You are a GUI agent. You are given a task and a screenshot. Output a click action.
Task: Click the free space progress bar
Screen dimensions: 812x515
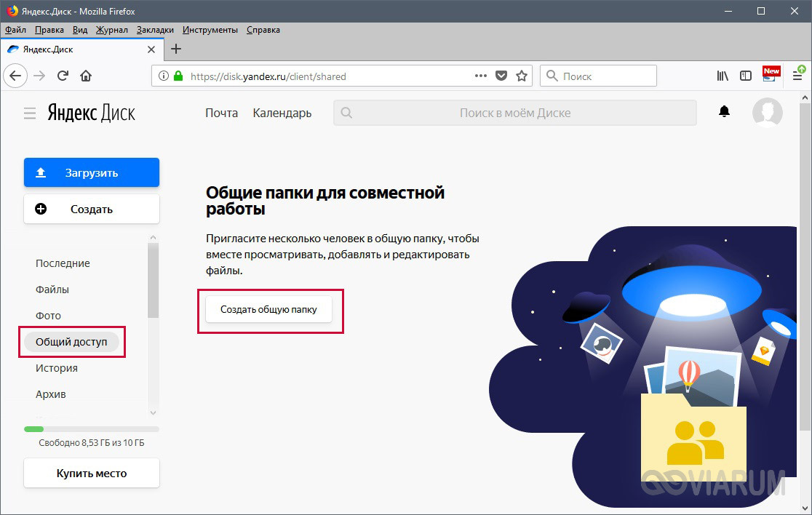[x=92, y=429]
